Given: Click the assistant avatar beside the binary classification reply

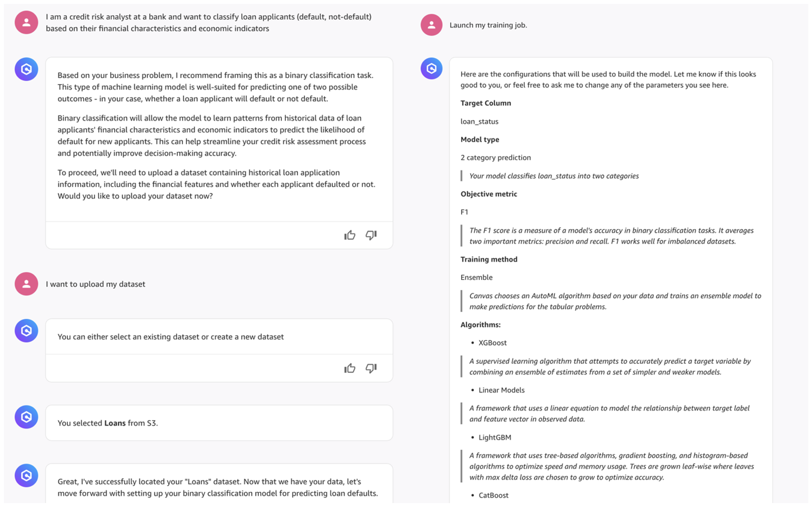Looking at the screenshot, I should pos(26,69).
